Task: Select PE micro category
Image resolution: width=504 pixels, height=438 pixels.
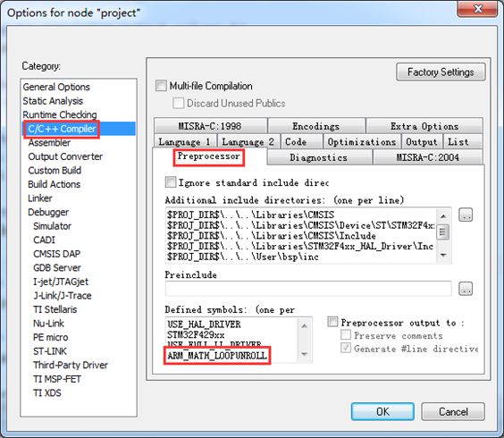Action: pos(50,337)
